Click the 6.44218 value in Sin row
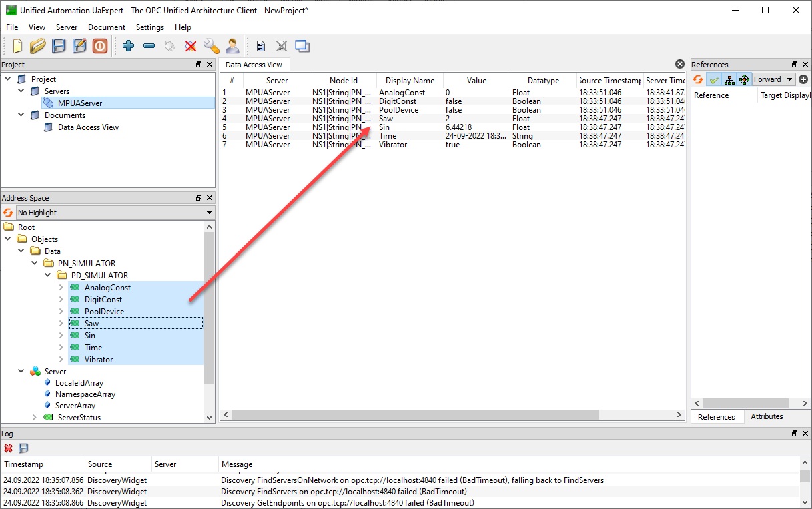 [x=459, y=127]
